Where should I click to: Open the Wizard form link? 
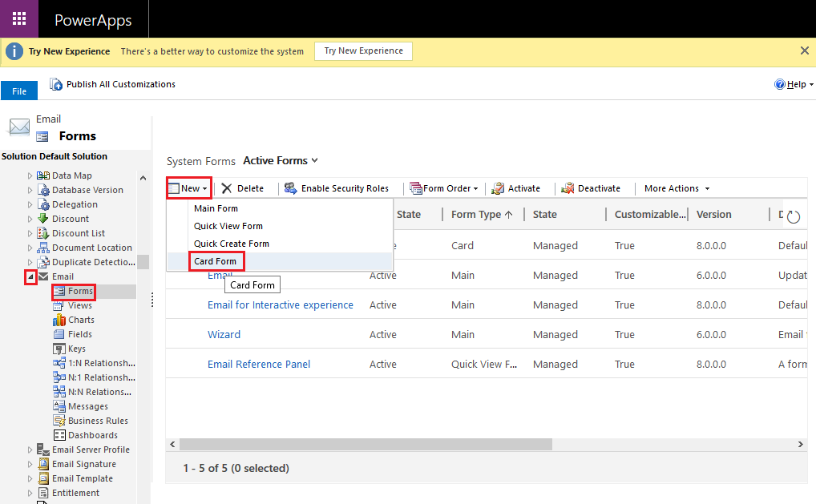coord(224,334)
